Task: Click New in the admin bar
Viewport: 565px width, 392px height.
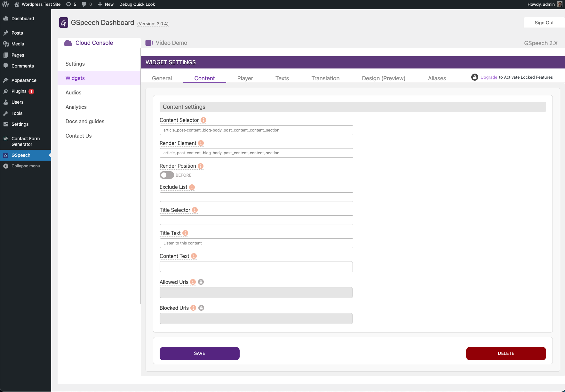Action: [106, 4]
